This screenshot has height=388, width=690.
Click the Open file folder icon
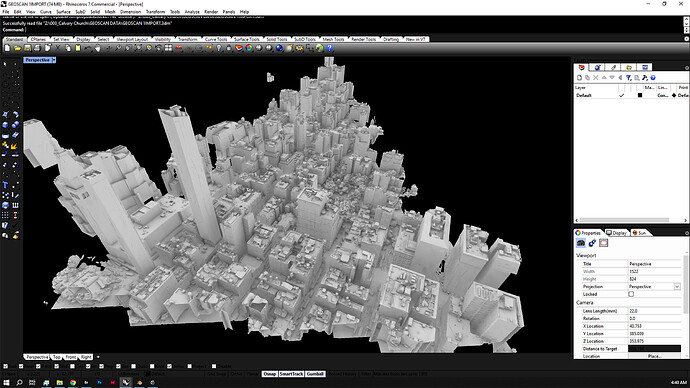pyautogui.click(x=17, y=48)
